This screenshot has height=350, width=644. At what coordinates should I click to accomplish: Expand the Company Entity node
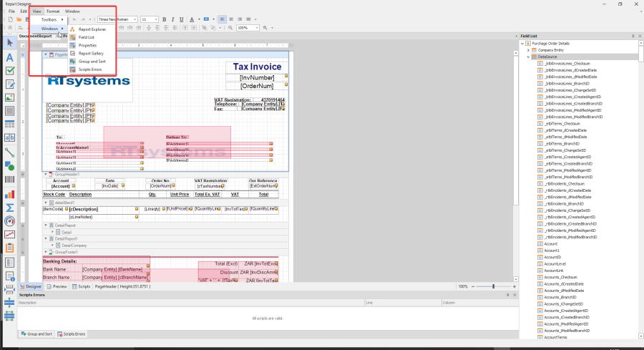pos(528,50)
